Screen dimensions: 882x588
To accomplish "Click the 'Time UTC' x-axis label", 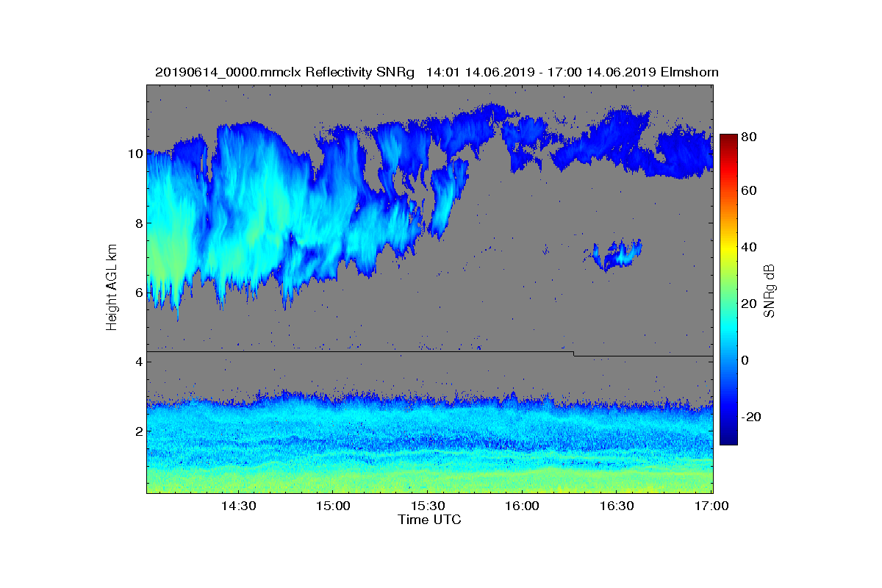I will 430,520.
